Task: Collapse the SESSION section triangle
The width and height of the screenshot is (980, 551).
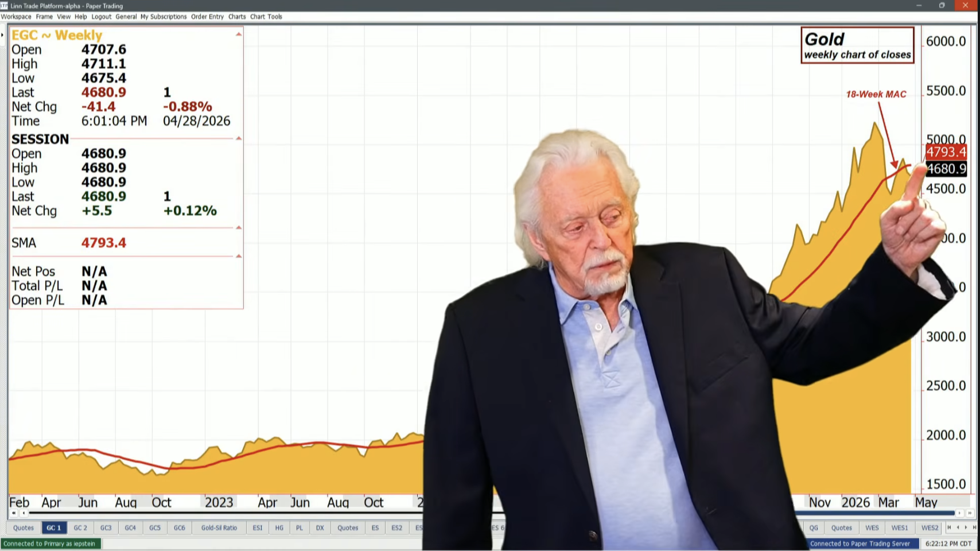Action: tap(239, 138)
